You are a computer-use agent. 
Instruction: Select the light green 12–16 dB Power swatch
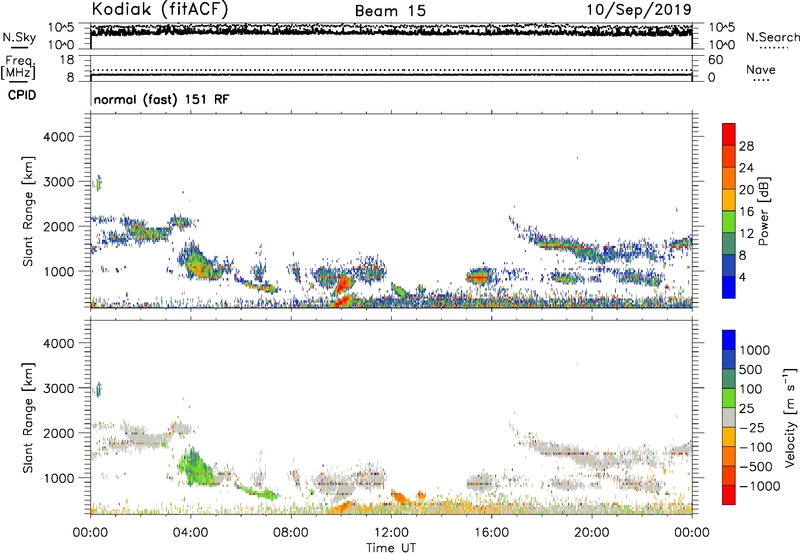[x=729, y=221]
